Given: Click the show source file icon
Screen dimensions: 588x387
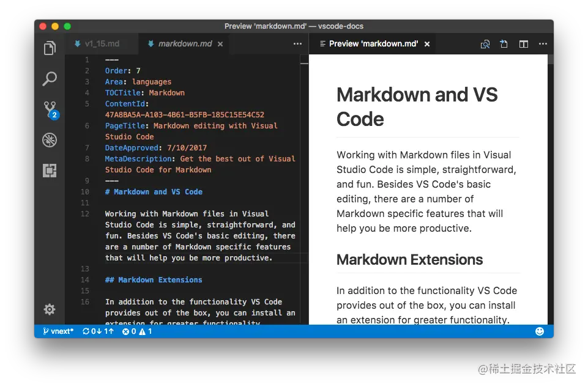Looking at the screenshot, I should tap(504, 44).
